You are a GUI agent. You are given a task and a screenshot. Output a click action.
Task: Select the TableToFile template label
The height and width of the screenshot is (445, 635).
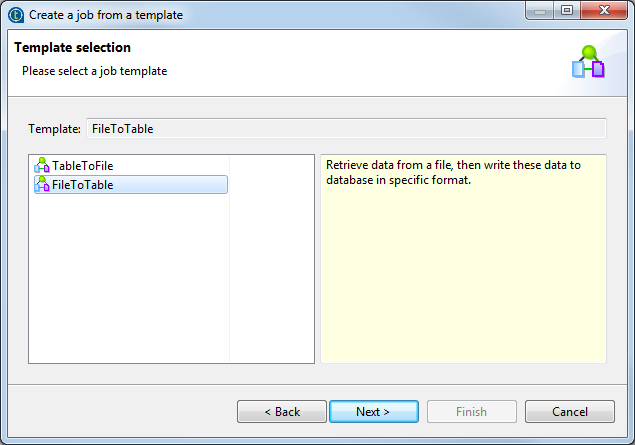pos(89,166)
